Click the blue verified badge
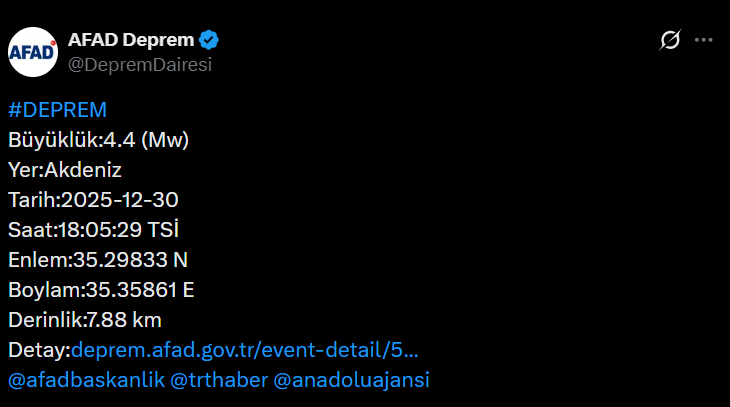Screen dimensions: 730x407 [209, 40]
